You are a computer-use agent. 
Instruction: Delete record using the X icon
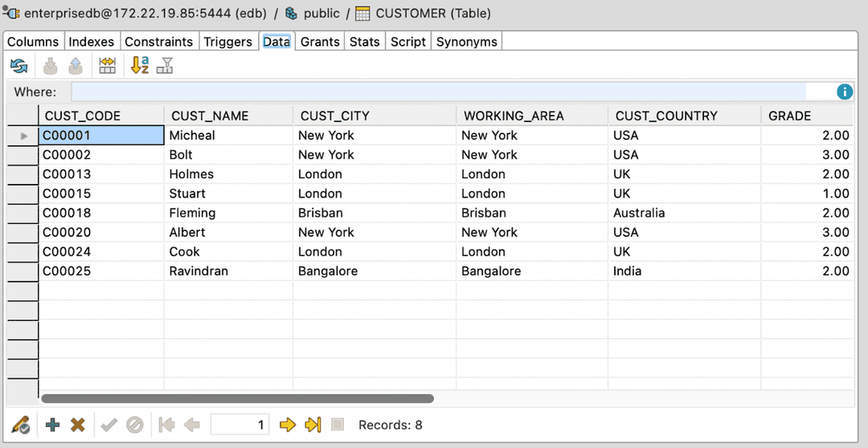(x=78, y=425)
